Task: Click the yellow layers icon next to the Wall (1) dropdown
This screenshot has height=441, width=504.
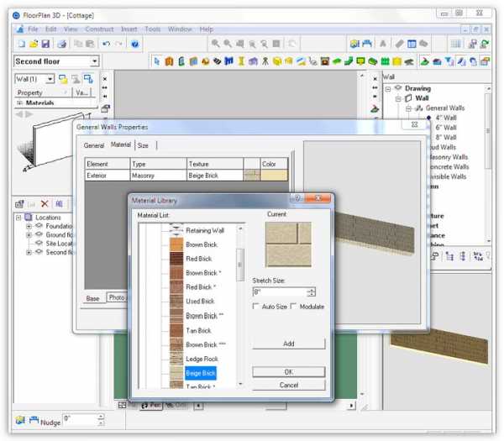Action: [63, 79]
